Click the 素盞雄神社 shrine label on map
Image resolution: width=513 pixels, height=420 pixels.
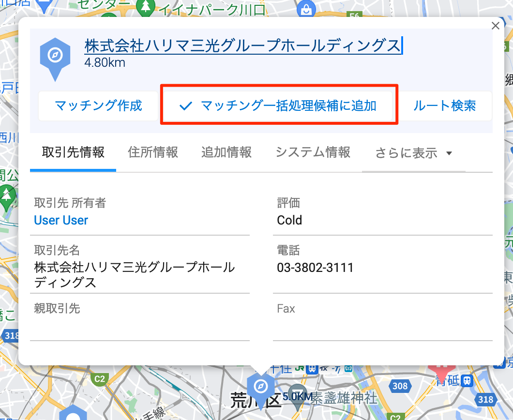point(344,398)
